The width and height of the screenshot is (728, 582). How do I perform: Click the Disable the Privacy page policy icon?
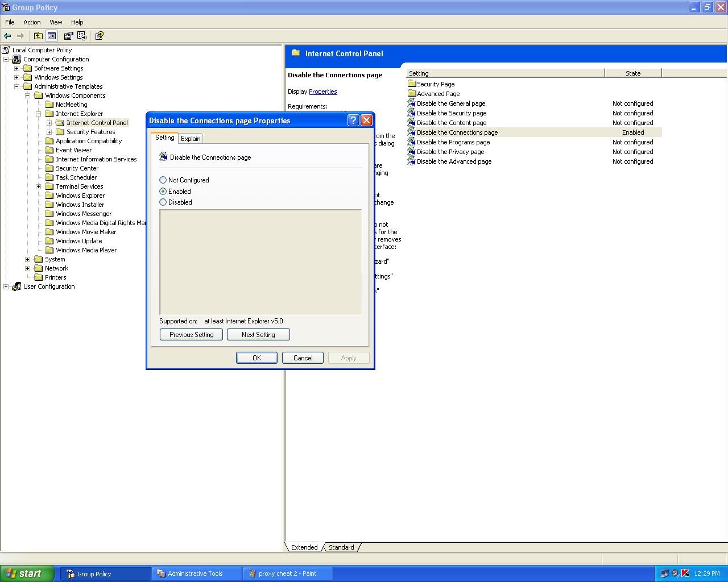pos(412,152)
